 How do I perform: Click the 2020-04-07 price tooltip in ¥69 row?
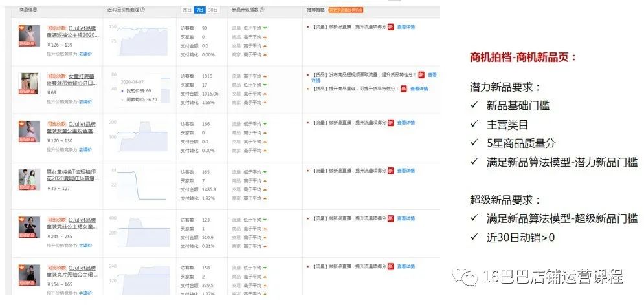pyautogui.click(x=139, y=90)
